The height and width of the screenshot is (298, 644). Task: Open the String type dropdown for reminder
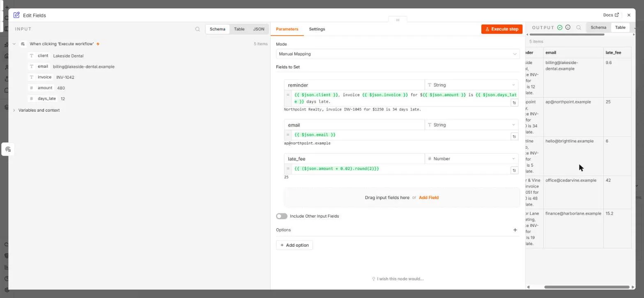pyautogui.click(x=471, y=85)
